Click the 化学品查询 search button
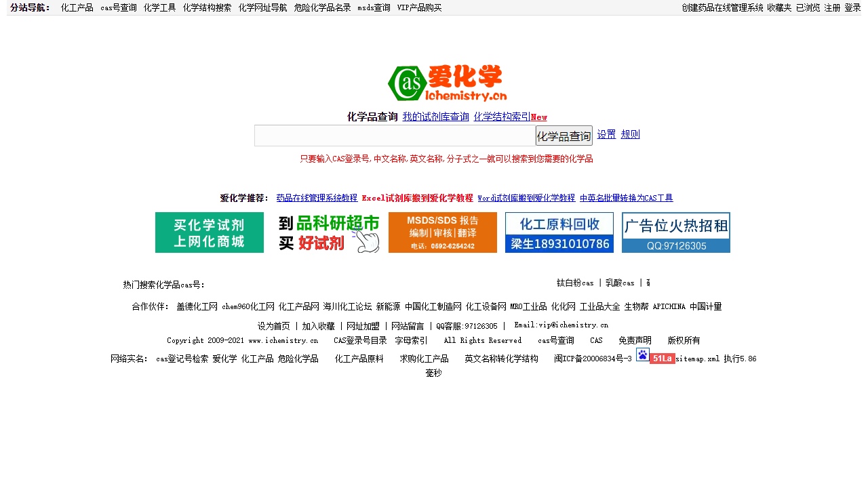Image resolution: width=868 pixels, height=488 pixels. click(x=564, y=136)
